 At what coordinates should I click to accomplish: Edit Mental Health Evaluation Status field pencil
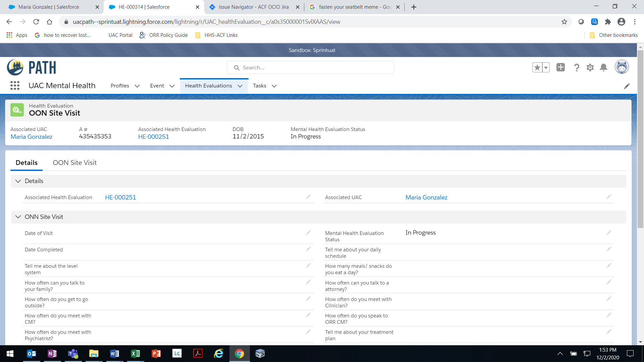[x=609, y=233]
